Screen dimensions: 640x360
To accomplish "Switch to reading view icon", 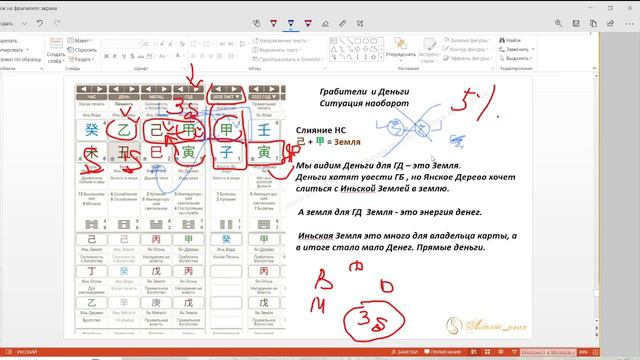I will click(501, 352).
